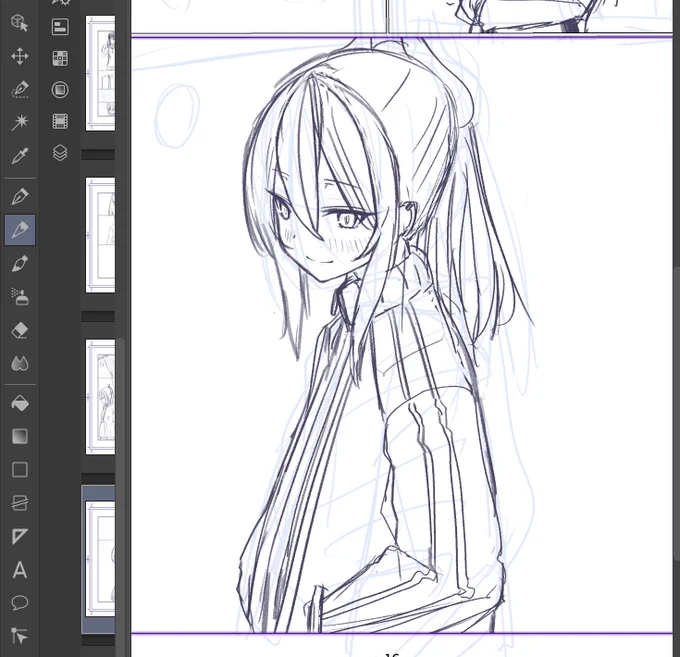Select the Gradient tool

pyautogui.click(x=20, y=436)
